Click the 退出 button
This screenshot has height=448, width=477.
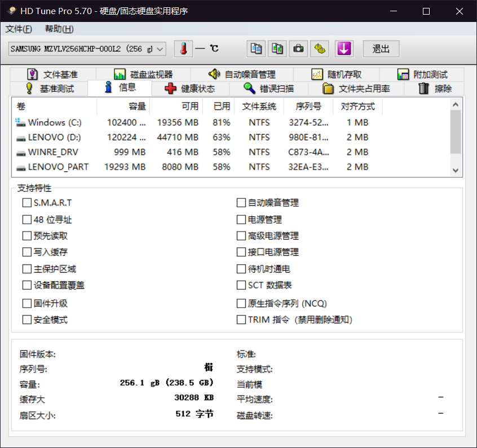[x=381, y=48]
